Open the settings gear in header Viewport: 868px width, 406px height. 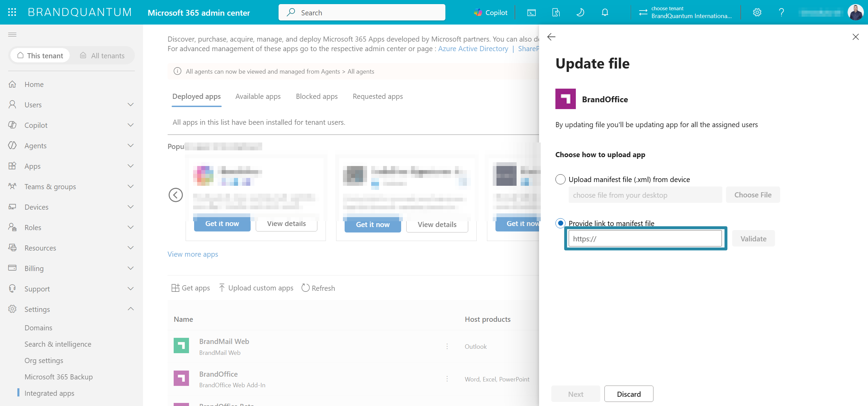pyautogui.click(x=757, y=13)
